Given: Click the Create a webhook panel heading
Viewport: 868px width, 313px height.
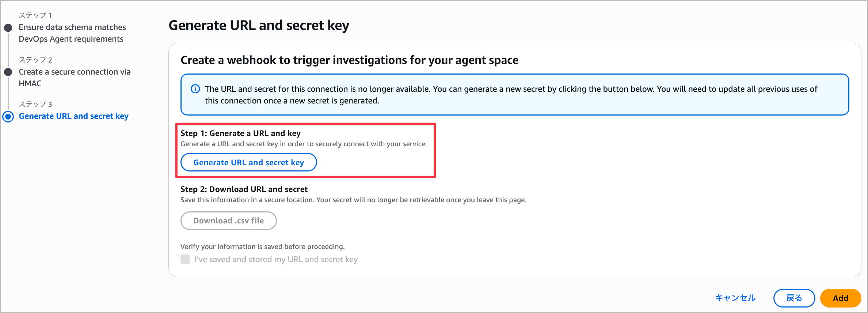Looking at the screenshot, I should tap(349, 60).
